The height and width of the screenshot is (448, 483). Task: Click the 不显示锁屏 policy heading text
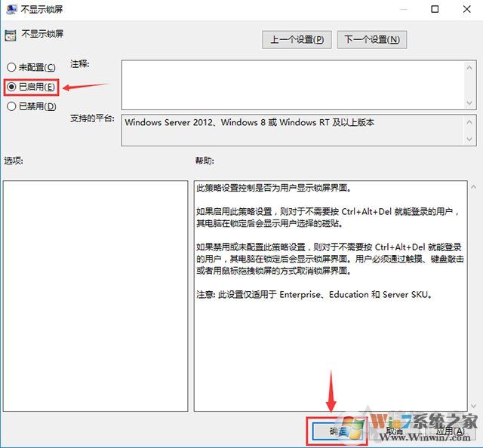click(42, 33)
